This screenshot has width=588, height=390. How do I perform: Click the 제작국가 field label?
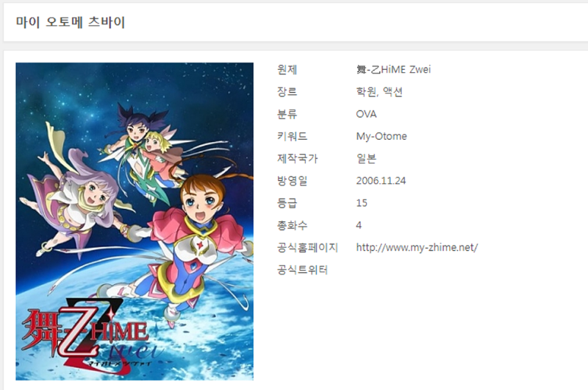coord(298,158)
